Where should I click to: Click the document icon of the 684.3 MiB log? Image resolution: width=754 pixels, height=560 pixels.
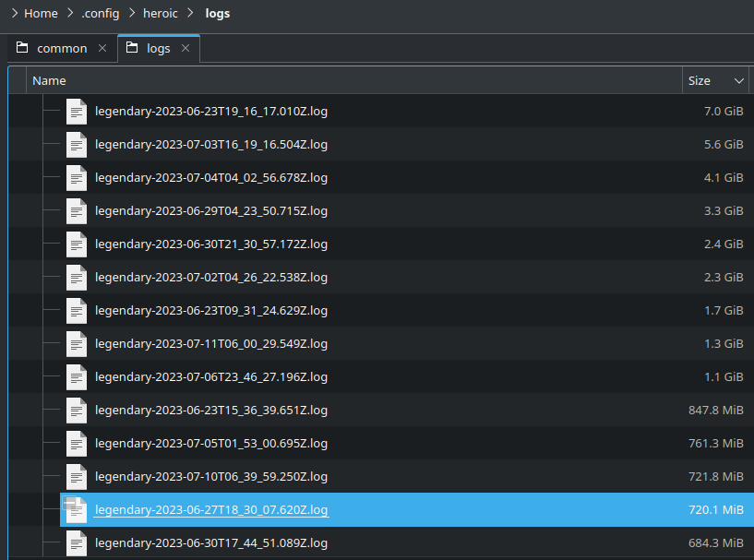tap(76, 542)
